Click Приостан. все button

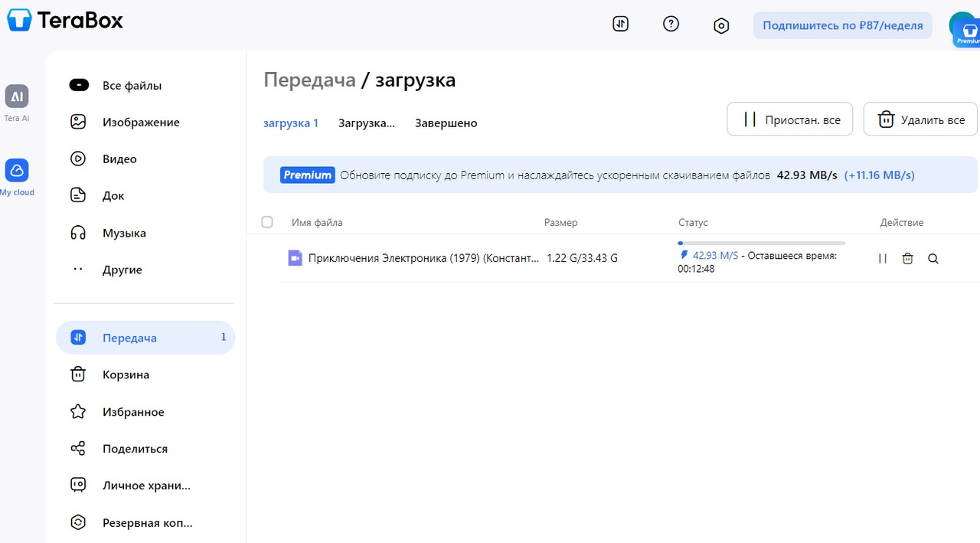point(790,119)
